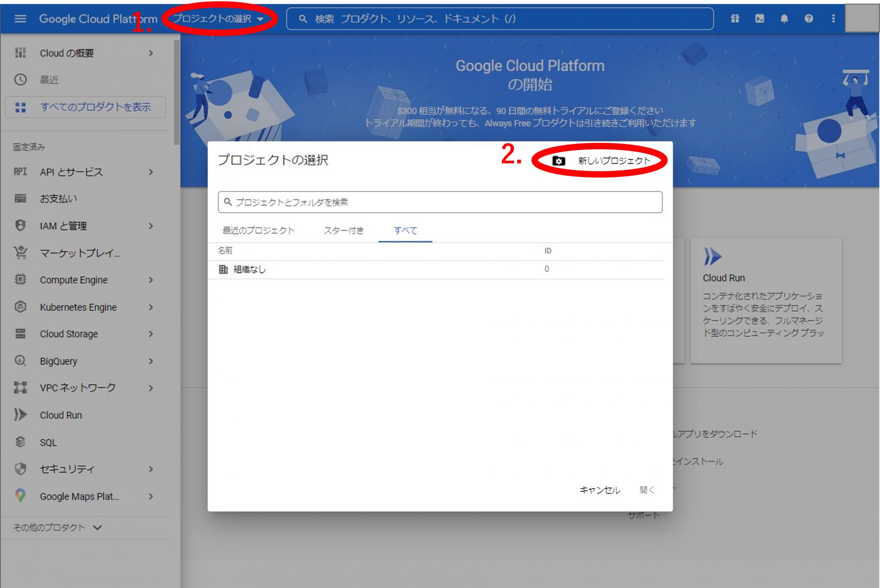The width and height of the screenshot is (880, 588).
Task: Open the hamburger navigation menu
Action: coord(20,18)
